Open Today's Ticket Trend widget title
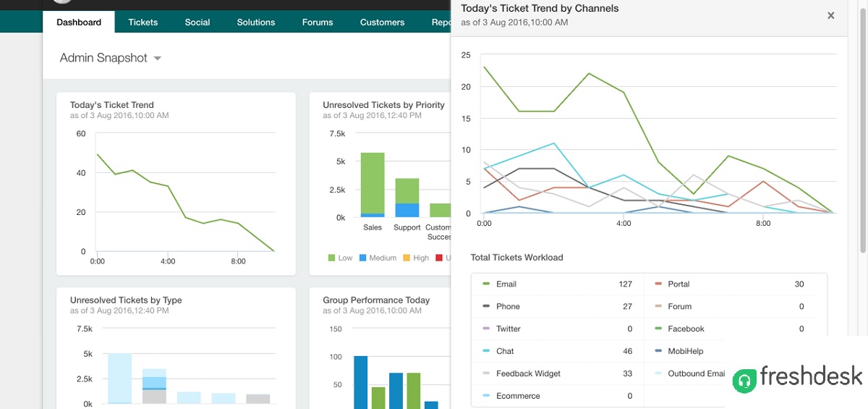The width and height of the screenshot is (868, 409). tap(112, 105)
